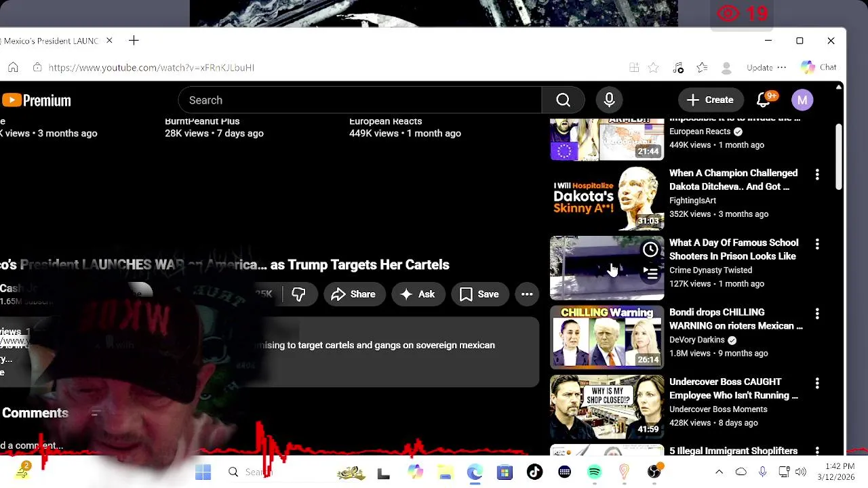
Task: Open the Favorites list icon
Action: tap(702, 68)
